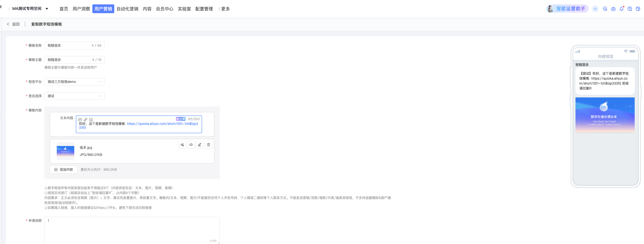Switch to 配置管理 tab
This screenshot has width=644, height=244.
(x=204, y=9)
